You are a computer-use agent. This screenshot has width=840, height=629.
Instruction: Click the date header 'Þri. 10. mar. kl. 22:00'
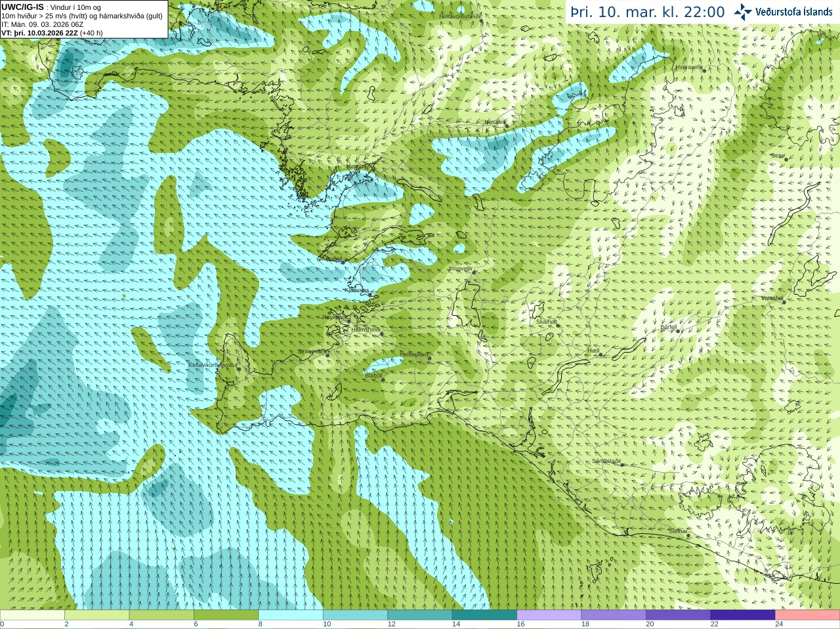[648, 12]
